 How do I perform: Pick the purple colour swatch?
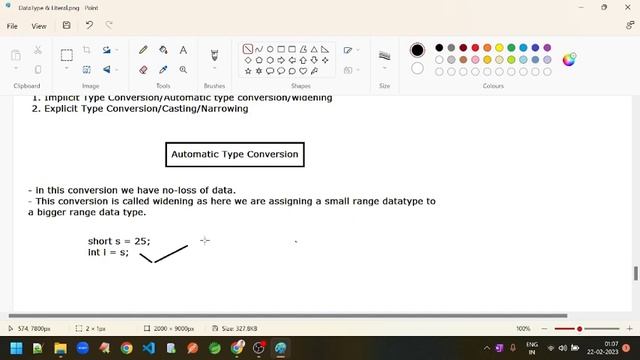(x=547, y=48)
